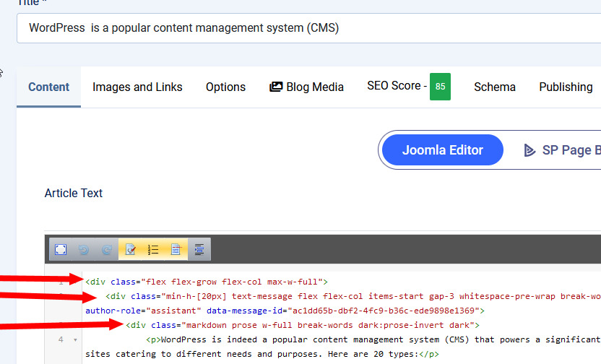The height and width of the screenshot is (364, 601).
Task: Open the SEO Score tab
Action: coord(394,86)
